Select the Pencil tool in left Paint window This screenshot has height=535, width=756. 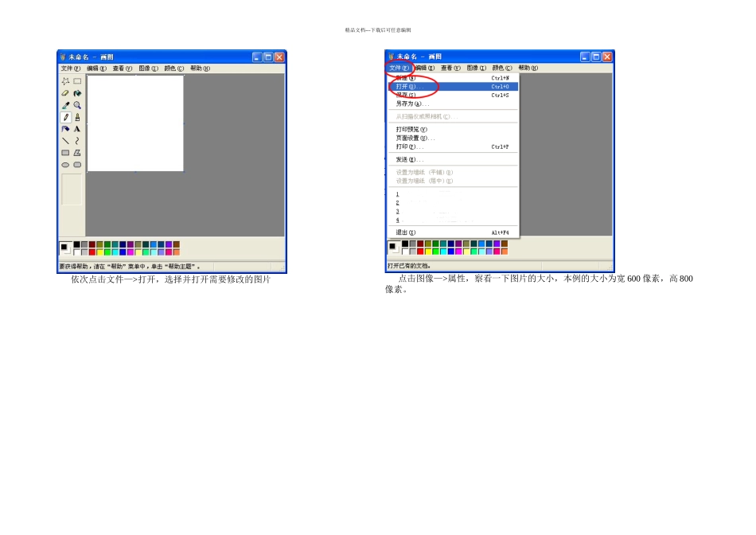[65, 117]
